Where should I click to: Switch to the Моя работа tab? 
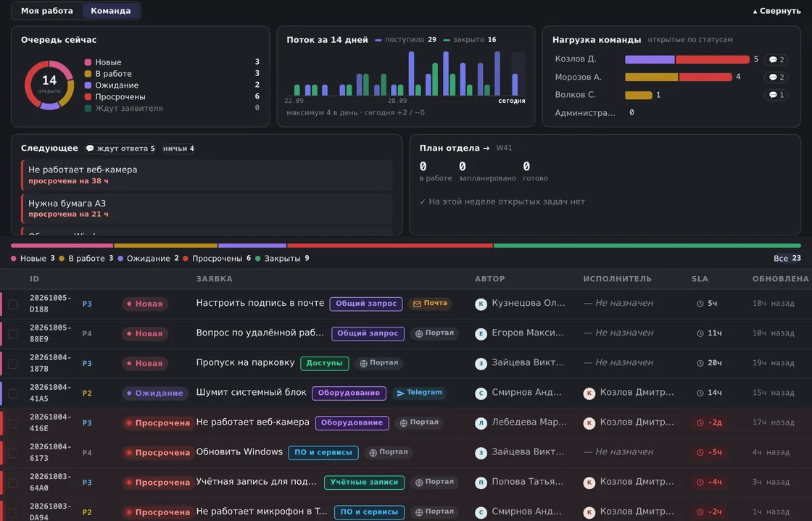pyautogui.click(x=46, y=11)
